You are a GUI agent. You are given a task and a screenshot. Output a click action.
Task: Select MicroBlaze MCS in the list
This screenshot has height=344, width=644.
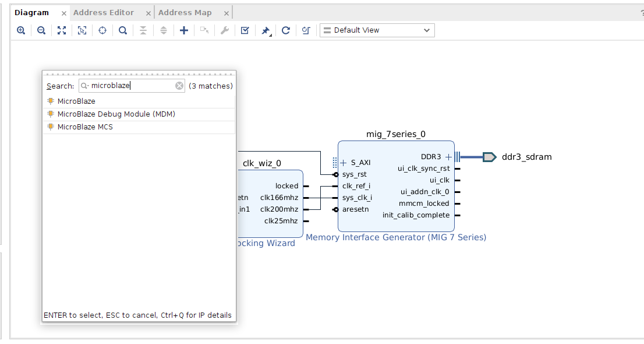(85, 127)
